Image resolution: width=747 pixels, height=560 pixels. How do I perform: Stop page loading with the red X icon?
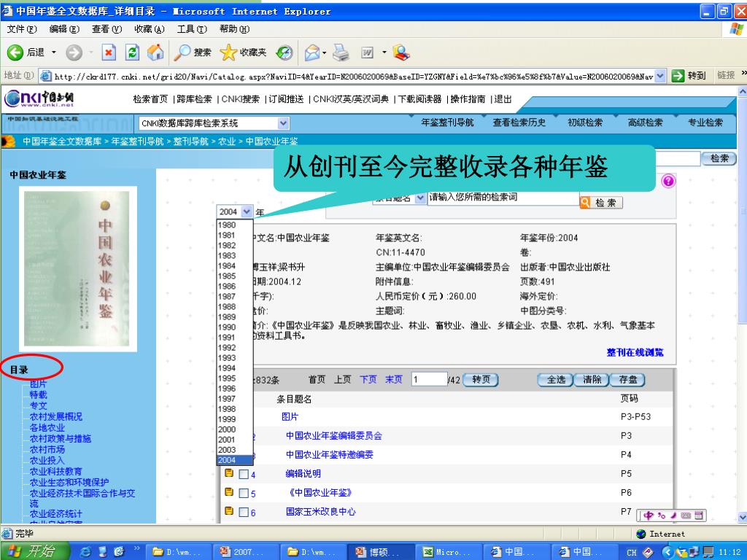point(109,52)
